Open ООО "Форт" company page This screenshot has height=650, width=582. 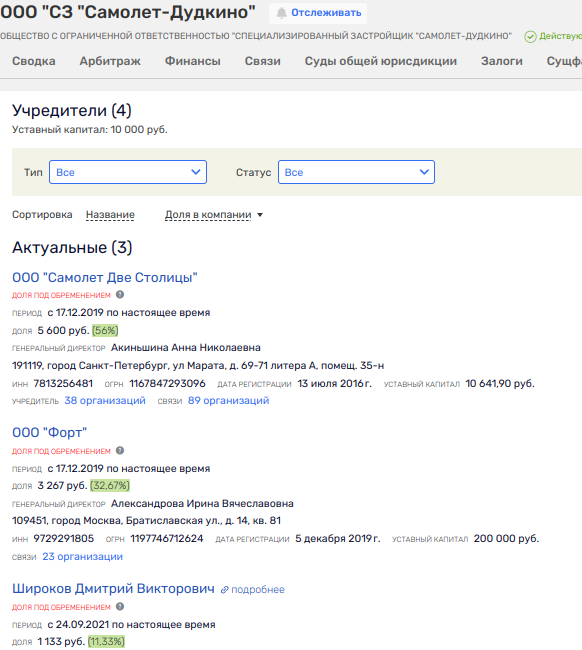point(49,432)
